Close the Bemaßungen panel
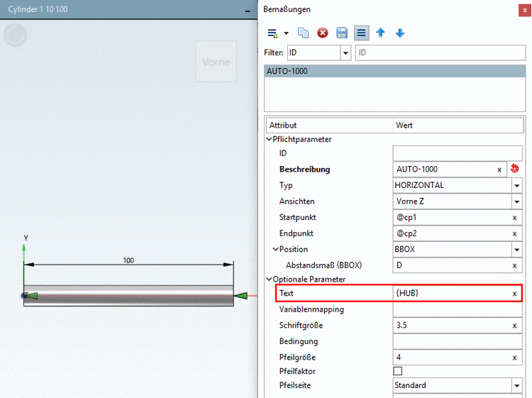This screenshot has width=532, height=398. [524, 10]
